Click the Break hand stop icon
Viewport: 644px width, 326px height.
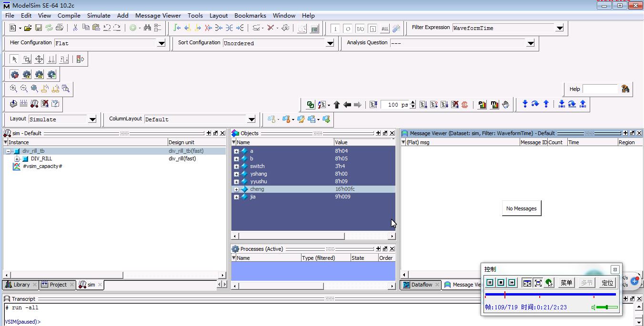pos(505,105)
